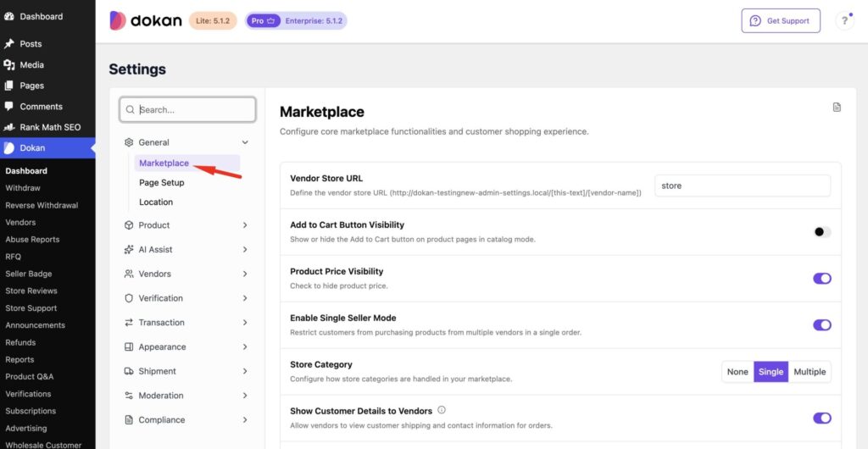
Task: Click the Lite: 5.1.2 version badge
Action: 213,21
